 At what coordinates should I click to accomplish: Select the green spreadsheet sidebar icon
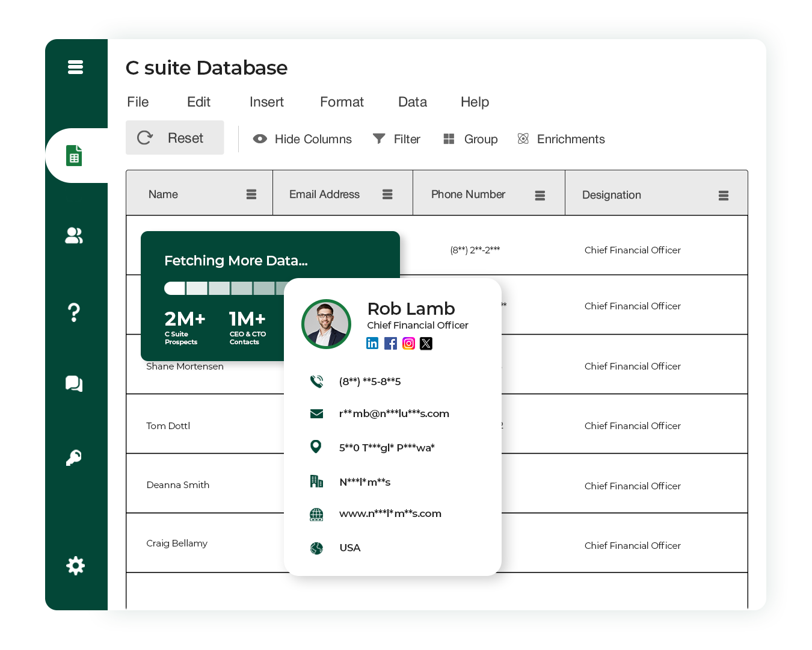pos(74,155)
